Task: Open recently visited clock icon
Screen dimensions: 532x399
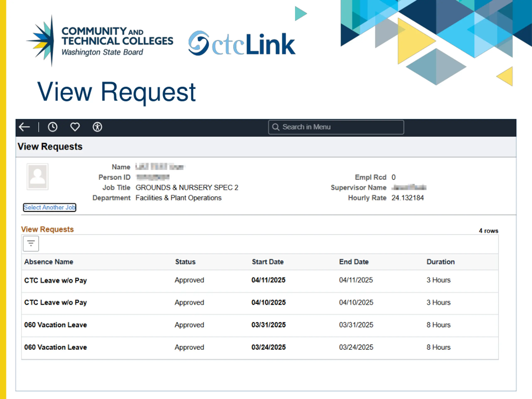Action: 52,127
